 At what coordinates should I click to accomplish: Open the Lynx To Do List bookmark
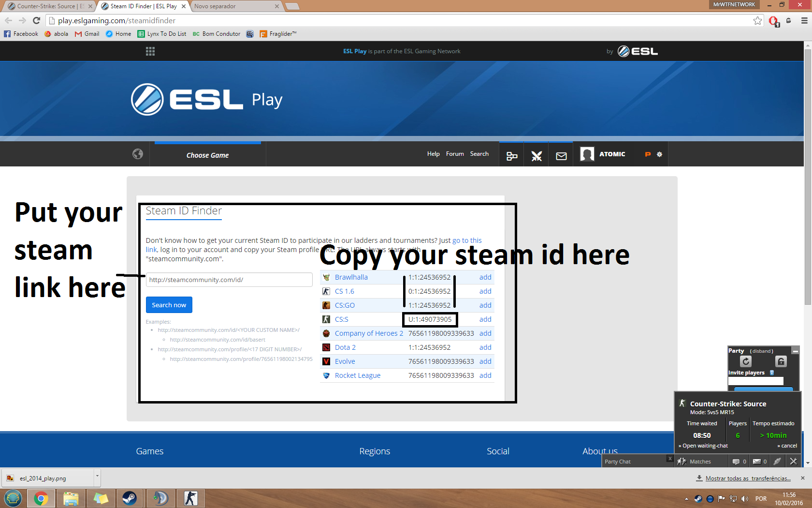click(162, 34)
